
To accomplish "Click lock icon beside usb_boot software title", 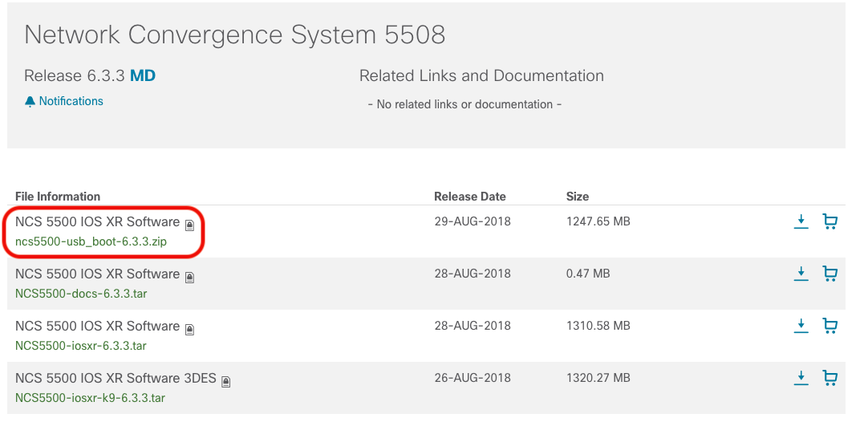I will 190,225.
